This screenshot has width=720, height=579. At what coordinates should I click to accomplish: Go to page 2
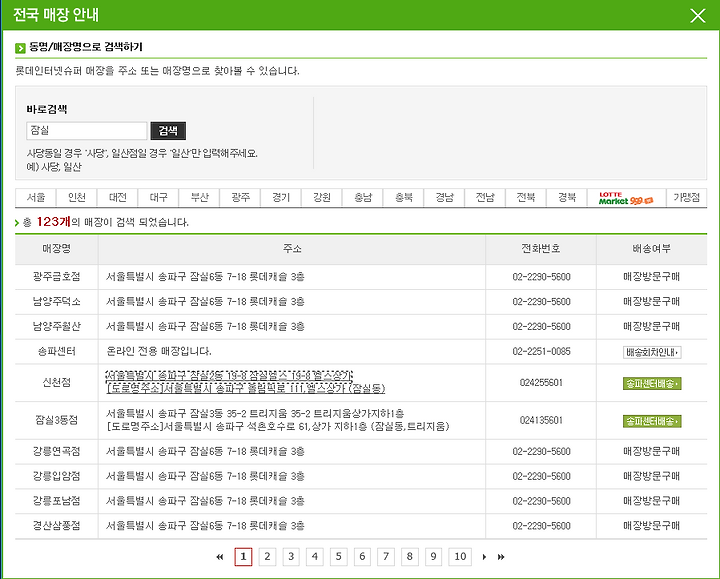tap(267, 557)
